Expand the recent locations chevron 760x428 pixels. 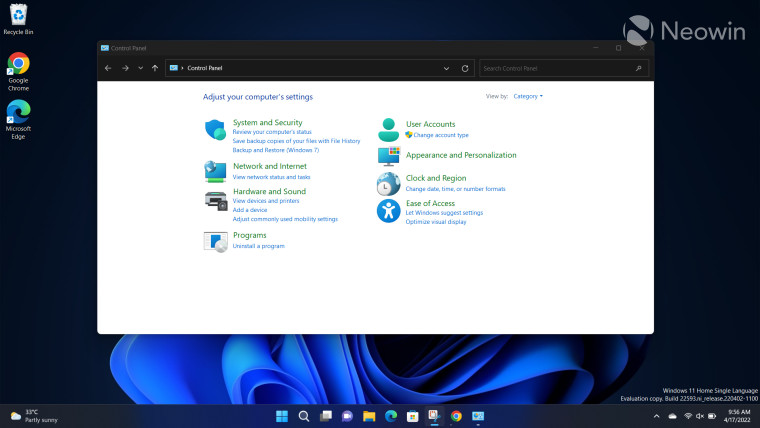click(140, 68)
